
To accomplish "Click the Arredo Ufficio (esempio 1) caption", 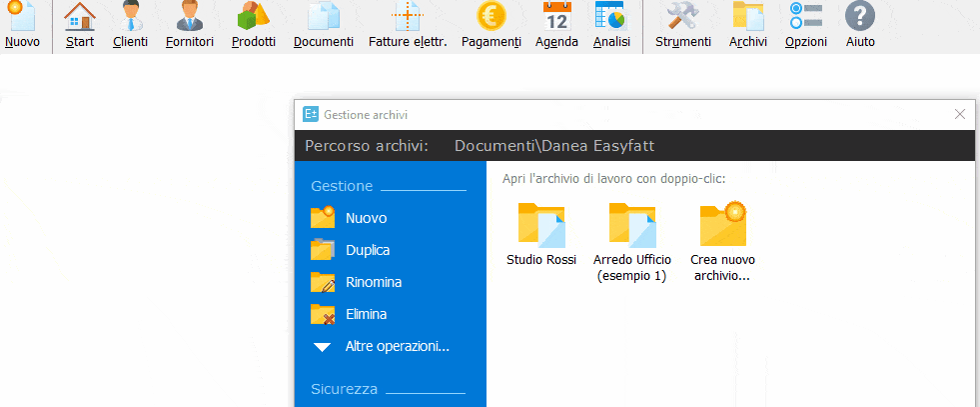I will point(632,268).
